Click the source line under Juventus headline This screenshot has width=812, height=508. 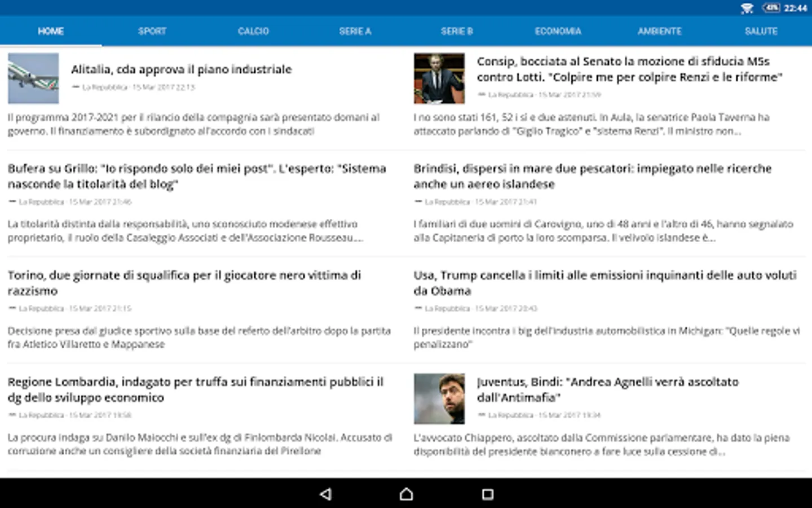[539, 415]
